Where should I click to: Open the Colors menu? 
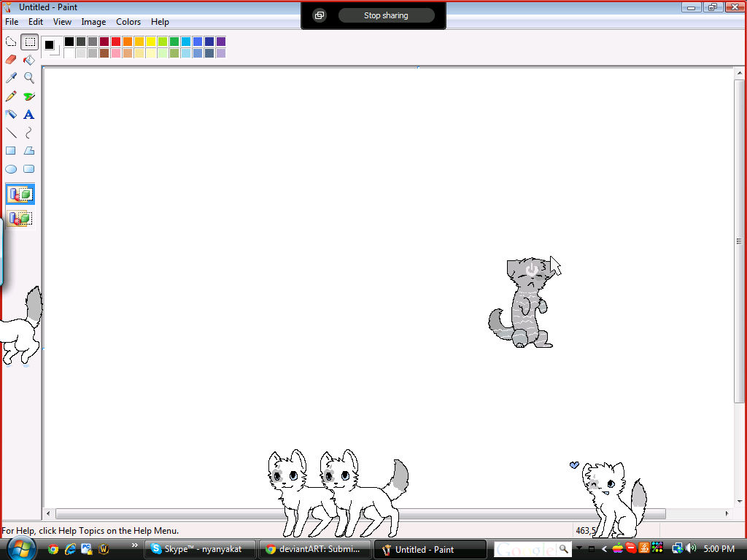click(128, 22)
